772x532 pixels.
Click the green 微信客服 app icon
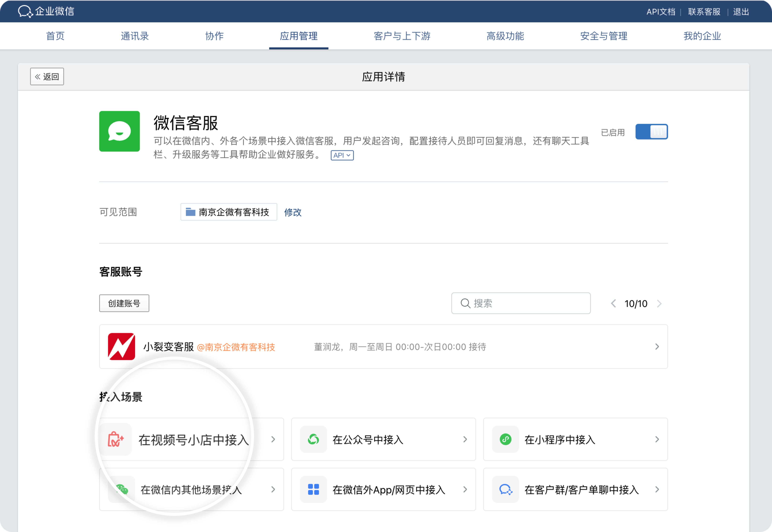pyautogui.click(x=119, y=131)
